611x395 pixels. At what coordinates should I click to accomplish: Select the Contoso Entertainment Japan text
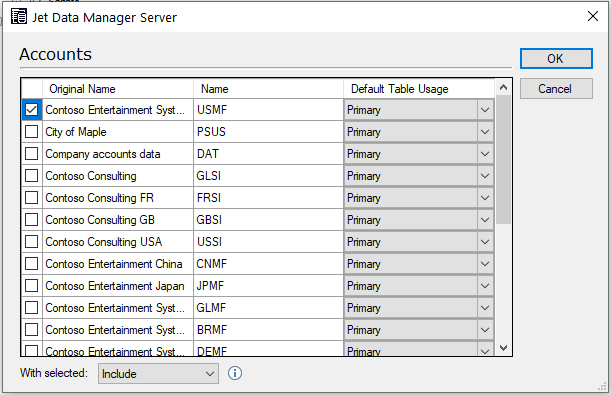pos(115,286)
